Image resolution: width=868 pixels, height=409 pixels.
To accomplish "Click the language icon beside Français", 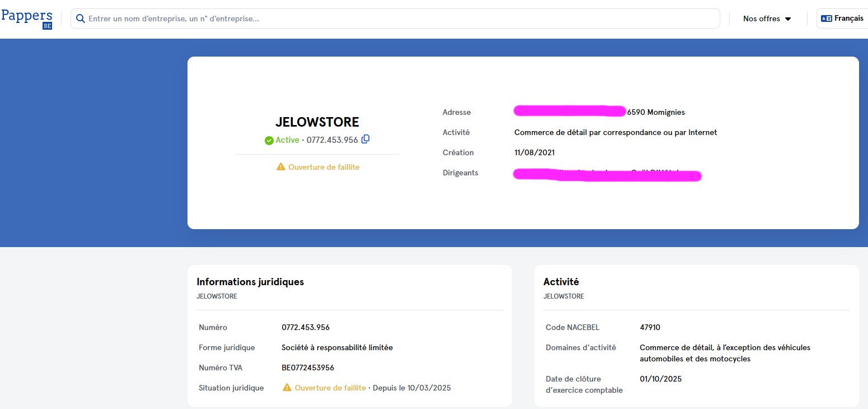I will pos(826,18).
